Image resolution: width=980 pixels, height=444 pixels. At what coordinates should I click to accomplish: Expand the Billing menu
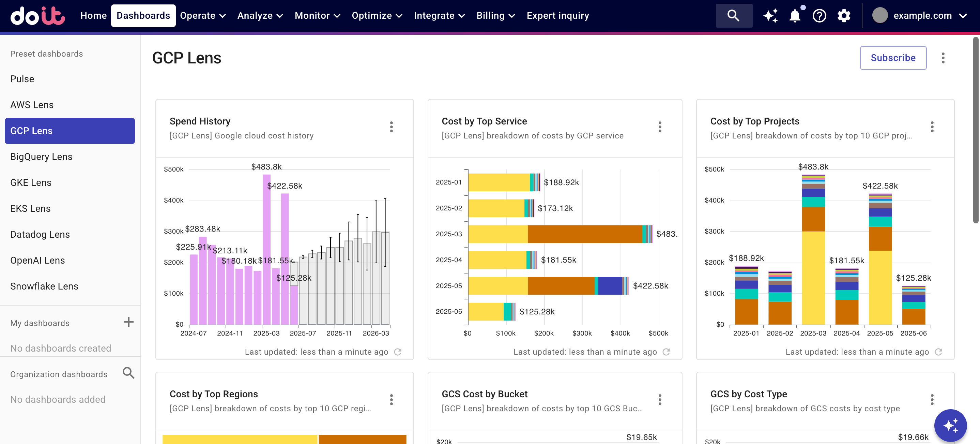tap(495, 16)
